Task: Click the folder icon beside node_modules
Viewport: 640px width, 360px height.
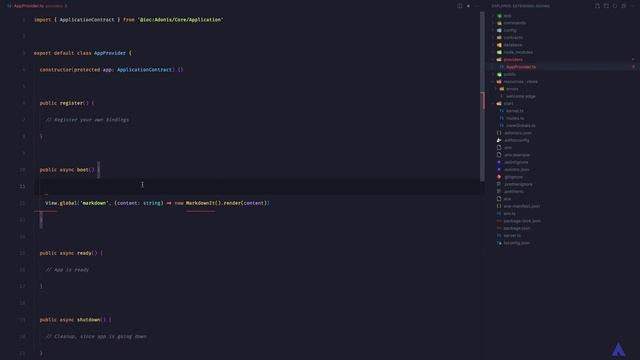Action: 499,53
